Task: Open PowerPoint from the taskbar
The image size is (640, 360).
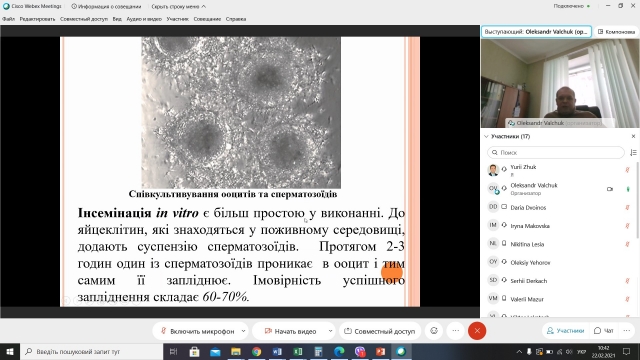Action: tap(380, 351)
